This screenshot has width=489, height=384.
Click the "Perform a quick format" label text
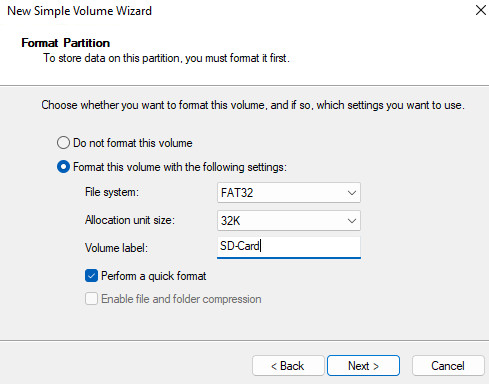(154, 276)
